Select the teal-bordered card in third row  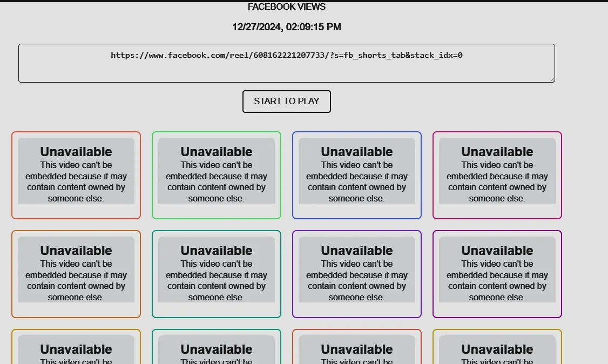[217, 347]
